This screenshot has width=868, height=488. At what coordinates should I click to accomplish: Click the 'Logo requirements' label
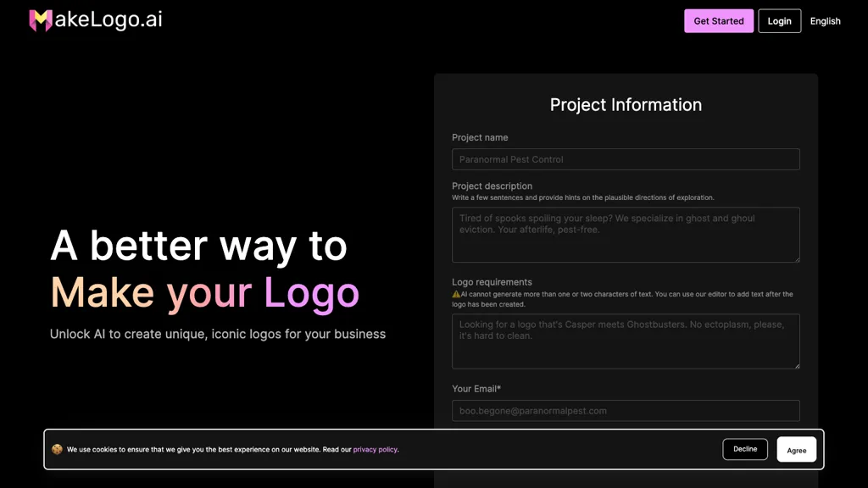[492, 282]
